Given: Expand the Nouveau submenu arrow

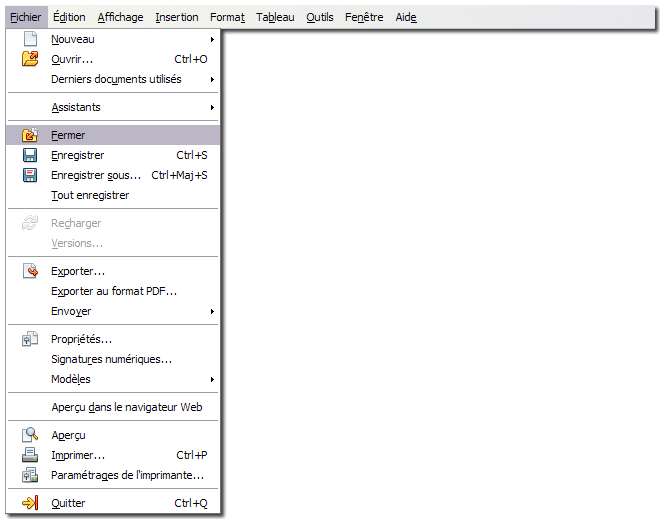Looking at the screenshot, I should pos(212,39).
